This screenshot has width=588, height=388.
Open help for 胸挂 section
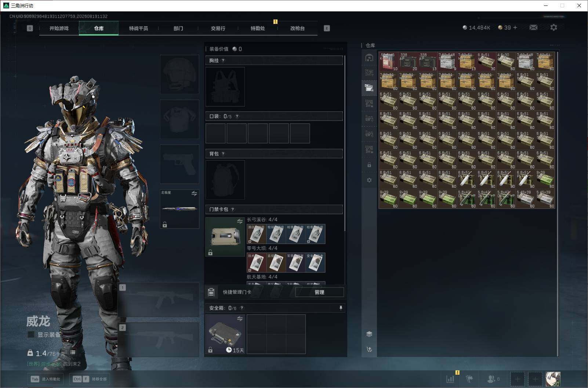point(223,61)
